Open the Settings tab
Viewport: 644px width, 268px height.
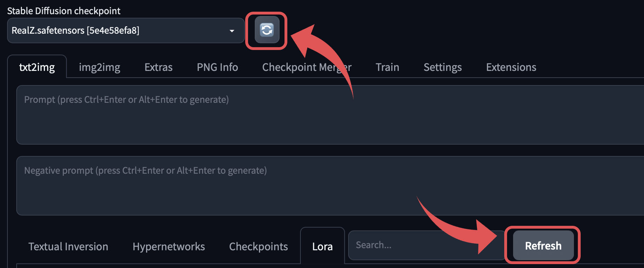[442, 67]
